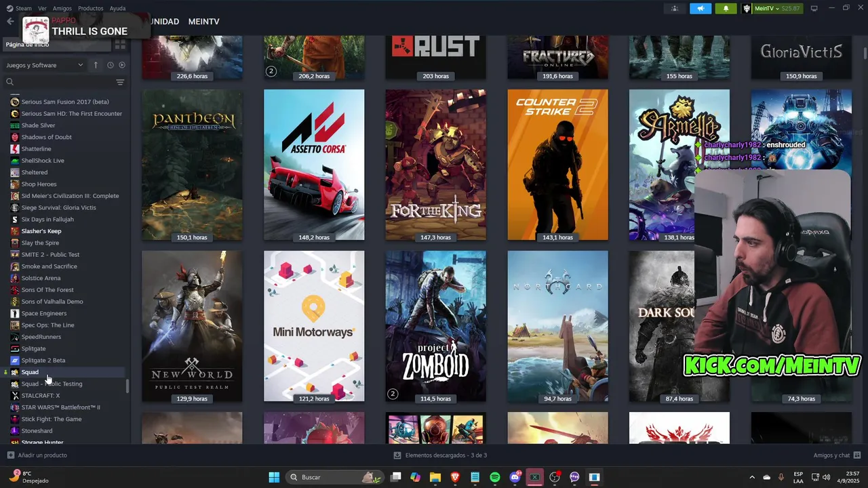Switch to Big Picture mode monitor icon

[814, 8]
